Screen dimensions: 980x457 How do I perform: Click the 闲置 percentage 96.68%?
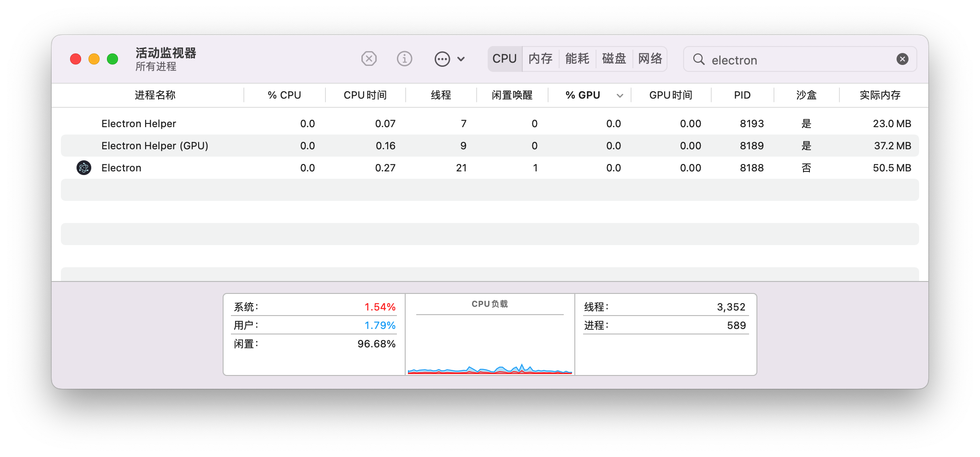tap(376, 344)
